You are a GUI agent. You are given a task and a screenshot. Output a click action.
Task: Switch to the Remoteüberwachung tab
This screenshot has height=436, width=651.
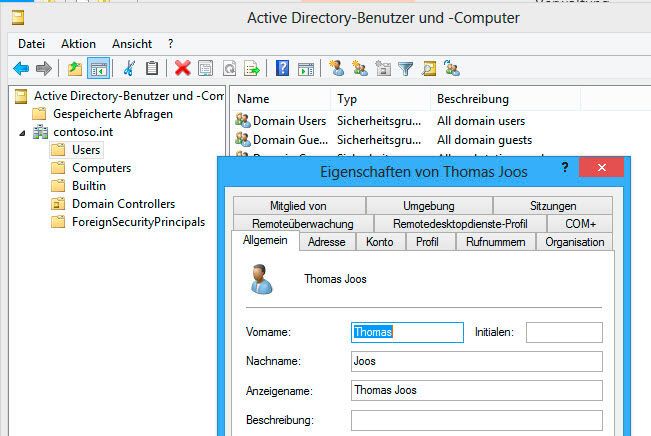pos(303,224)
